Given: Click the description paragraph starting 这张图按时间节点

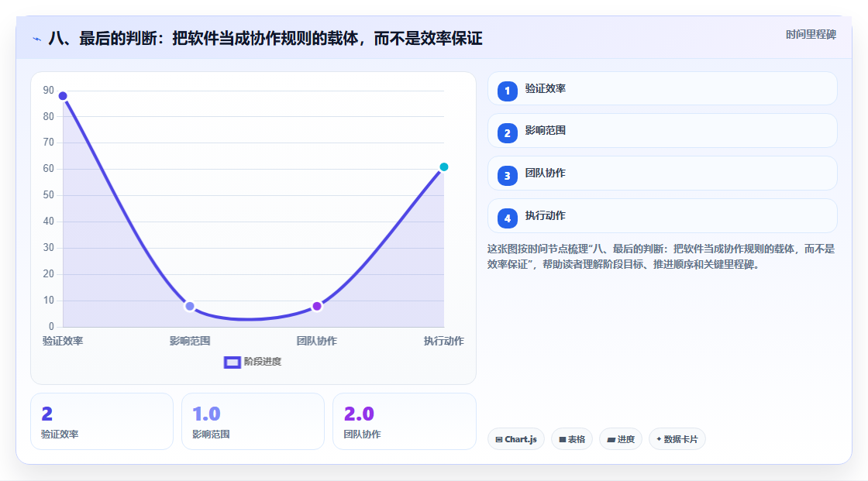Looking at the screenshot, I should 661,257.
